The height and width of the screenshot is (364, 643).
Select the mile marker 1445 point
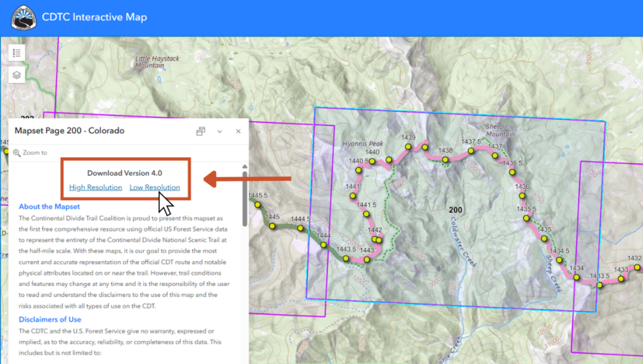(272, 226)
